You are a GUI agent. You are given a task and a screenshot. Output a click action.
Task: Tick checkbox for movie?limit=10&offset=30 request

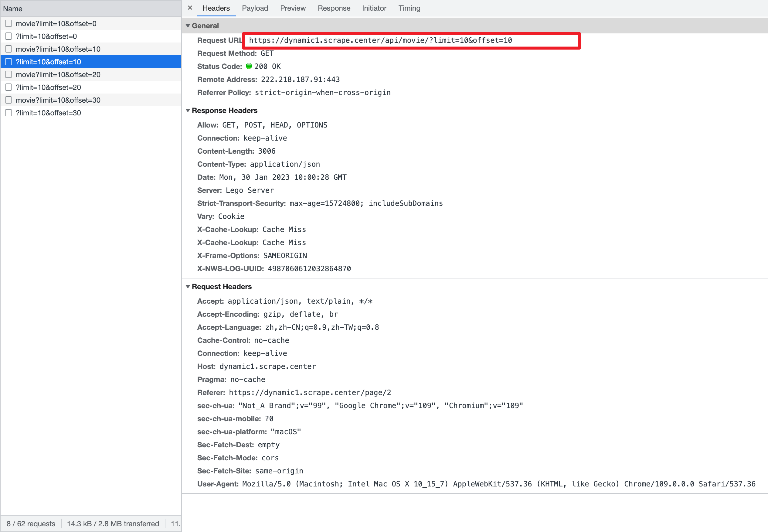tap(9, 100)
